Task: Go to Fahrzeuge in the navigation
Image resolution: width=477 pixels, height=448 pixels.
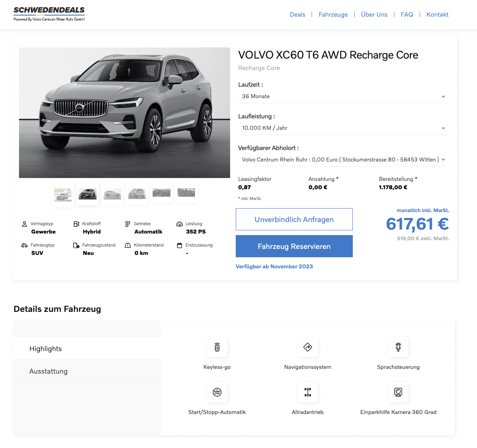Action: click(x=333, y=15)
